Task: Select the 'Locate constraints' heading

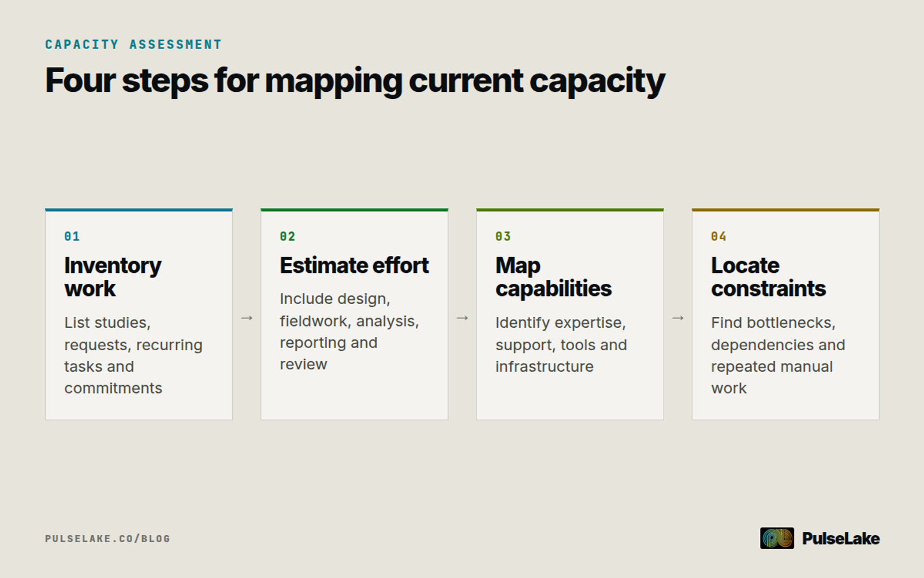Action: [x=769, y=277]
